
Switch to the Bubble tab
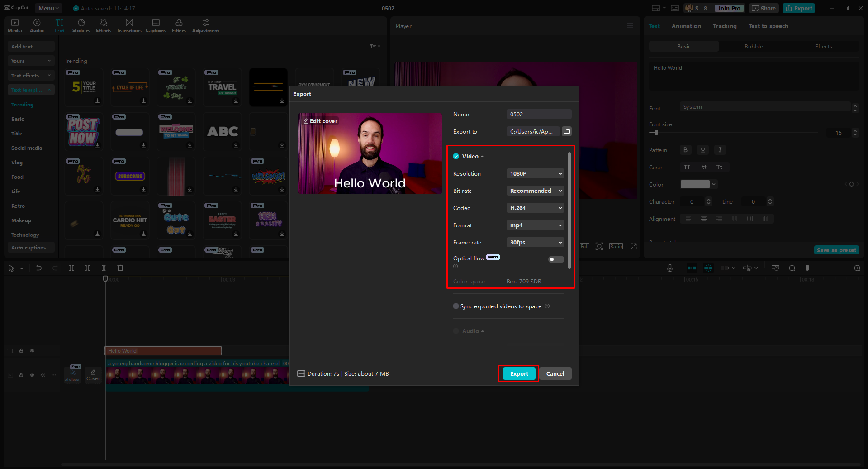click(753, 46)
